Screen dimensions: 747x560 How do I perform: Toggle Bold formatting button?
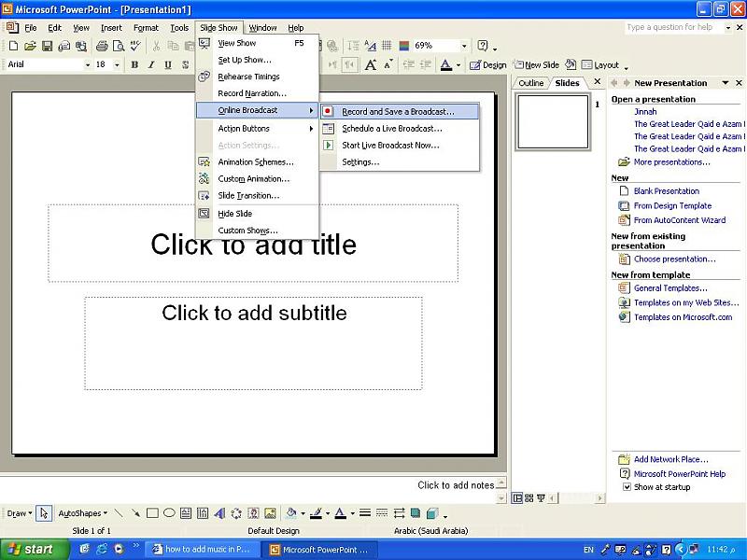point(134,65)
